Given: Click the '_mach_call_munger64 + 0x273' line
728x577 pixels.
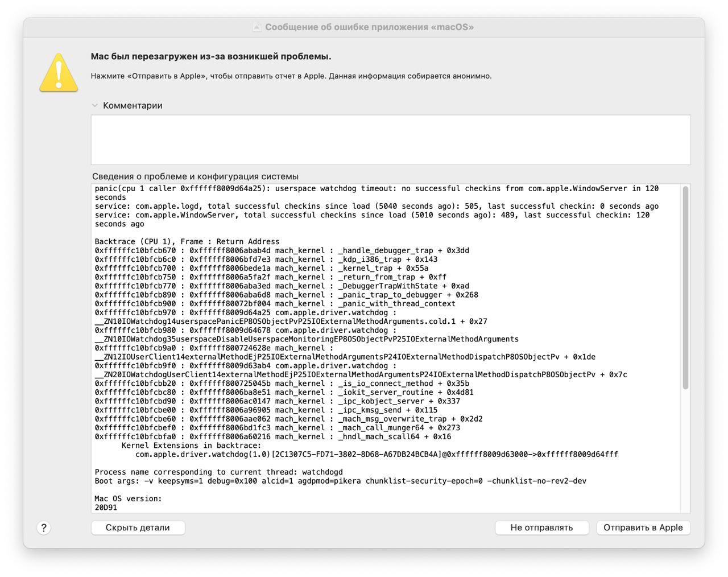Looking at the screenshot, I should 278,428.
